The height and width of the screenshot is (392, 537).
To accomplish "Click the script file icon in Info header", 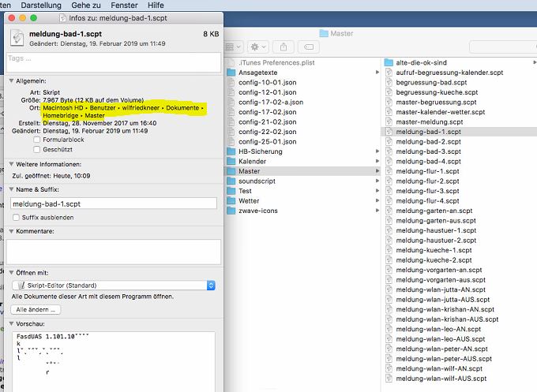I will pyautogui.click(x=17, y=38).
